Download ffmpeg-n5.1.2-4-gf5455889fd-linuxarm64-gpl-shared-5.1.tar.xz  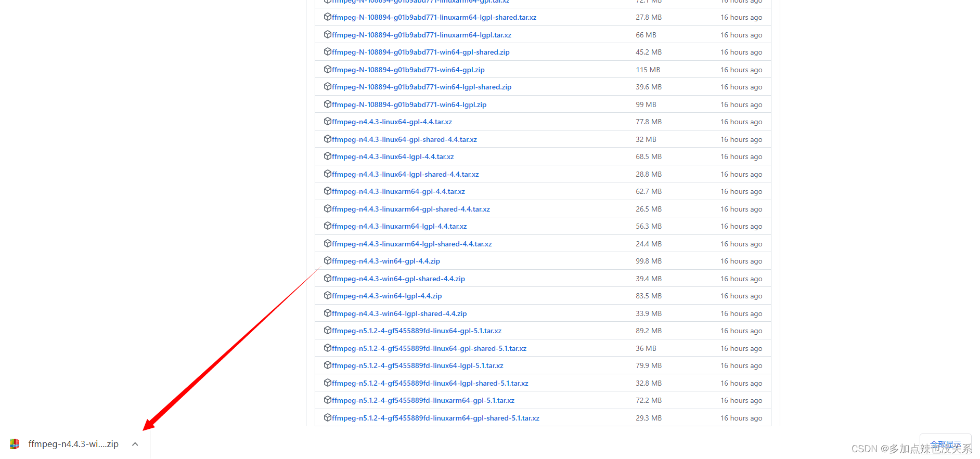click(x=436, y=418)
